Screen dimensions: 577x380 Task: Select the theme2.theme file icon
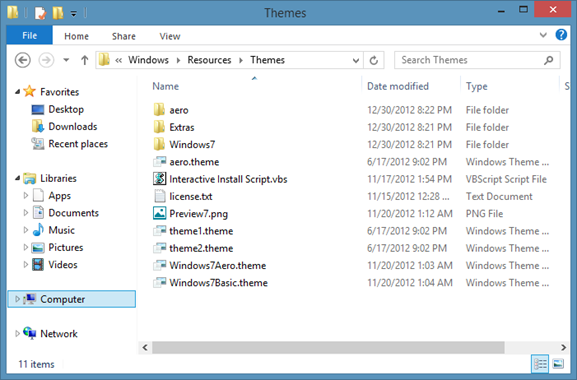click(x=160, y=248)
